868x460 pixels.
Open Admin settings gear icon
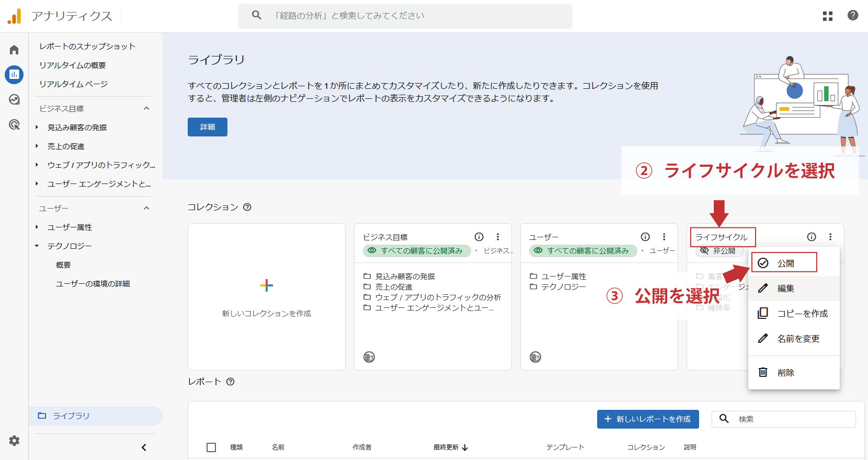click(14, 441)
